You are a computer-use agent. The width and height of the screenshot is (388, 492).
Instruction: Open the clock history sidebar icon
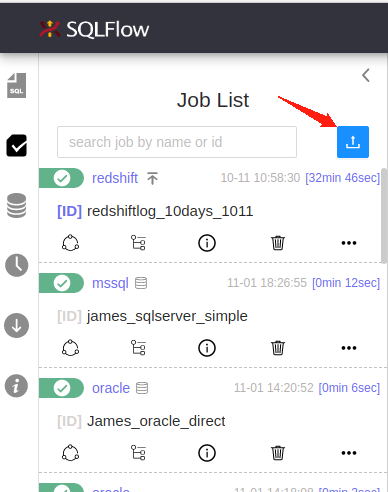17,265
